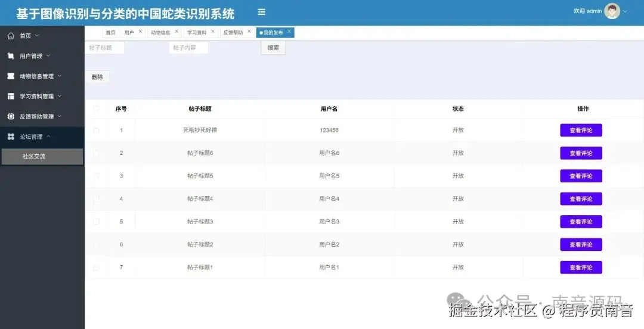Check the checkbox for row 4

coord(96,199)
